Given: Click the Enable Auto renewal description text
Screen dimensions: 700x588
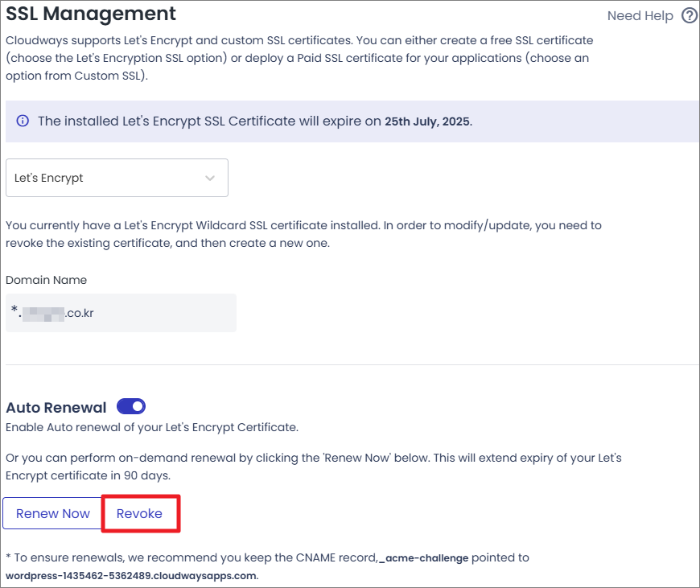Looking at the screenshot, I should (152, 426).
